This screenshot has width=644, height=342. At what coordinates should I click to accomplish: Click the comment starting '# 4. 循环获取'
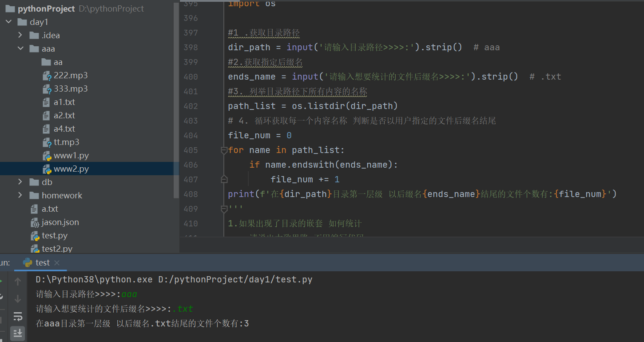pos(362,121)
